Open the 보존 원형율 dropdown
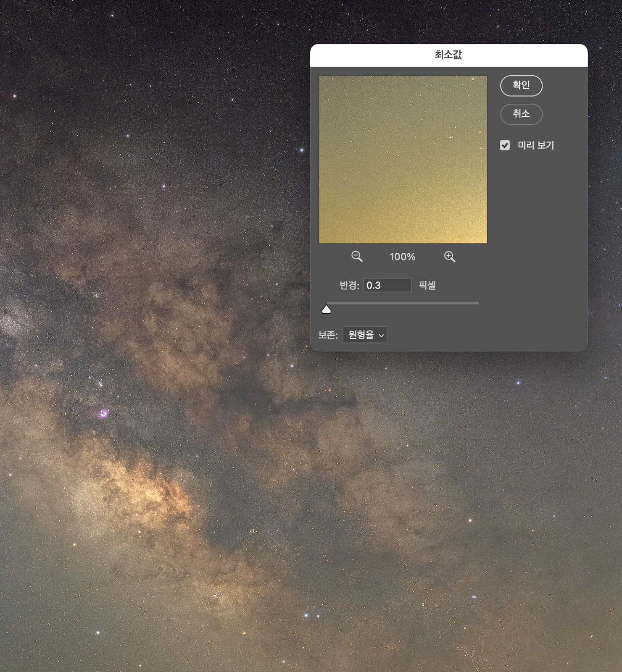This screenshot has height=672, width=622. coord(365,335)
